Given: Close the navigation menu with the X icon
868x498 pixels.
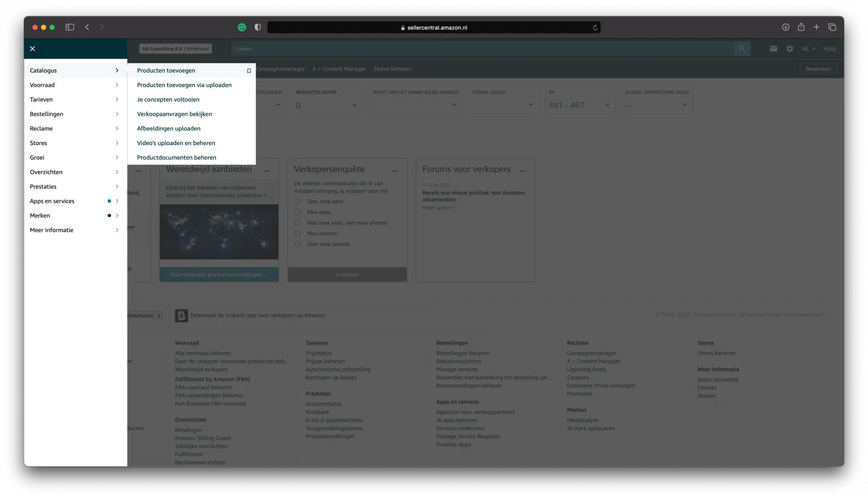Looking at the screenshot, I should [32, 49].
